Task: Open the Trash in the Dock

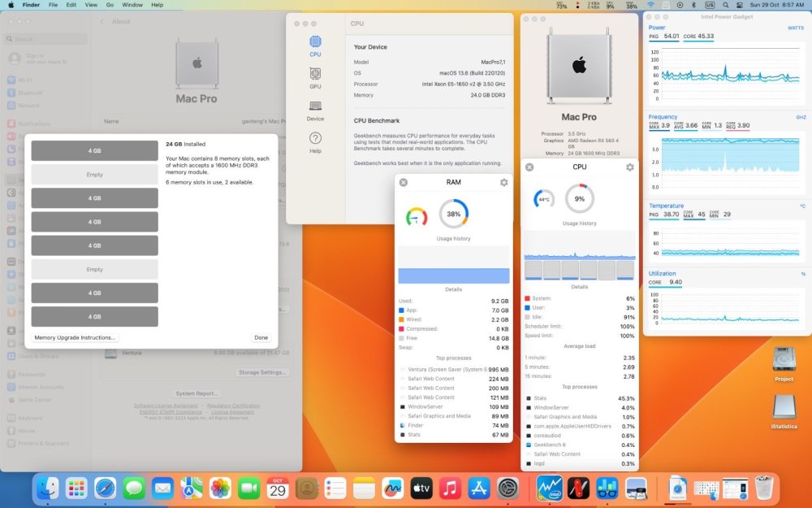Action: click(764, 488)
